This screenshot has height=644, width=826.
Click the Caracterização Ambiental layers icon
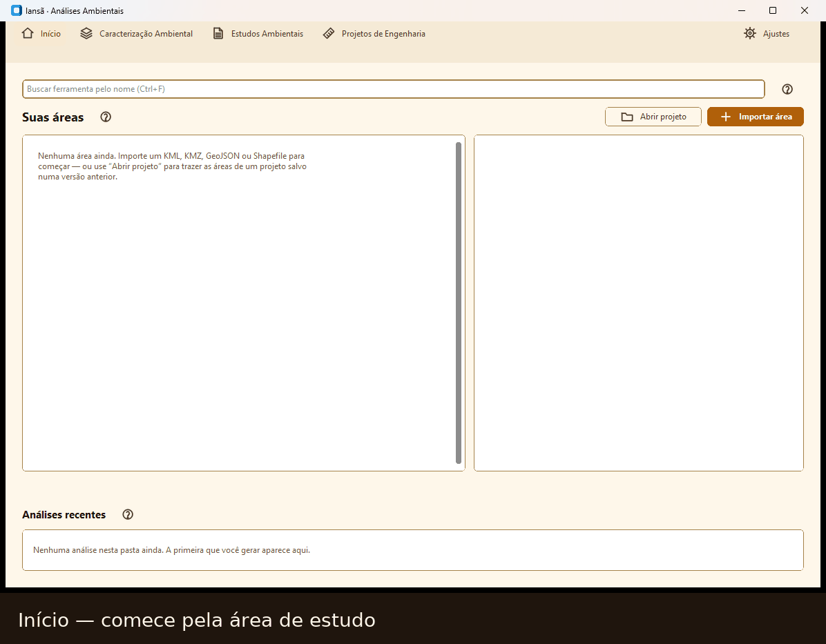pyautogui.click(x=86, y=33)
